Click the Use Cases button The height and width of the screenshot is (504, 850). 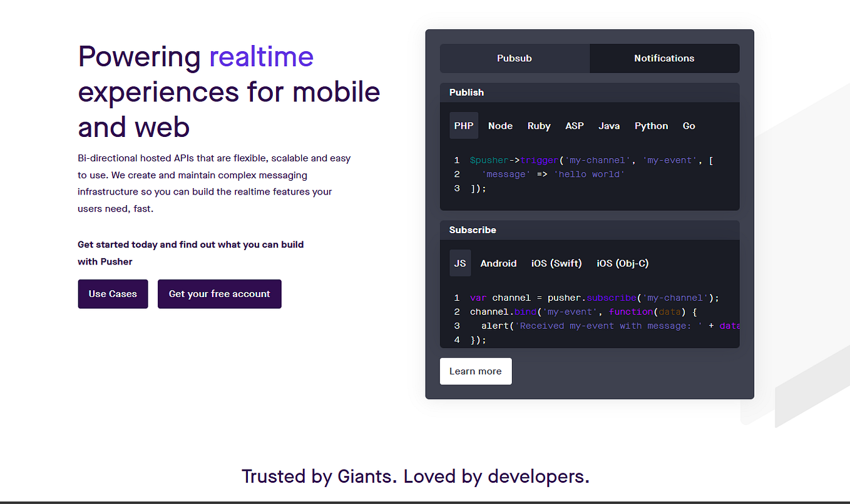(113, 293)
